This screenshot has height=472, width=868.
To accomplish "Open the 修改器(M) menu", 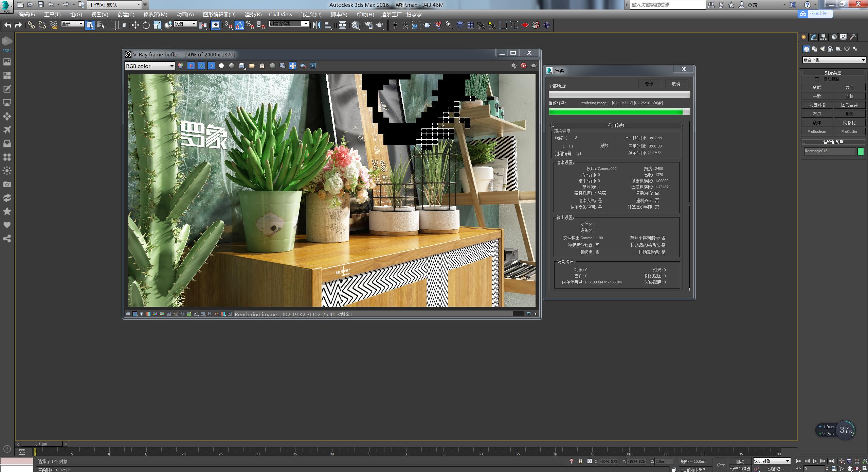I will pos(155,14).
